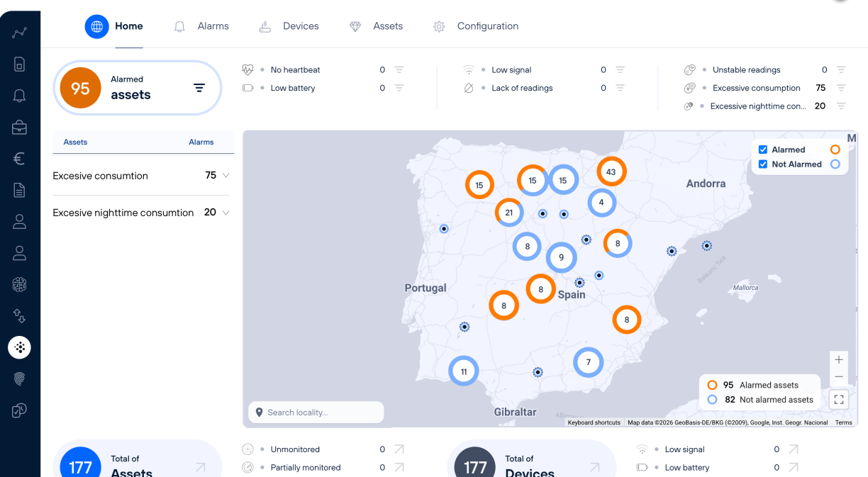The height and width of the screenshot is (477, 868).
Task: Open Partially monitored assets arrow link
Action: 399,468
